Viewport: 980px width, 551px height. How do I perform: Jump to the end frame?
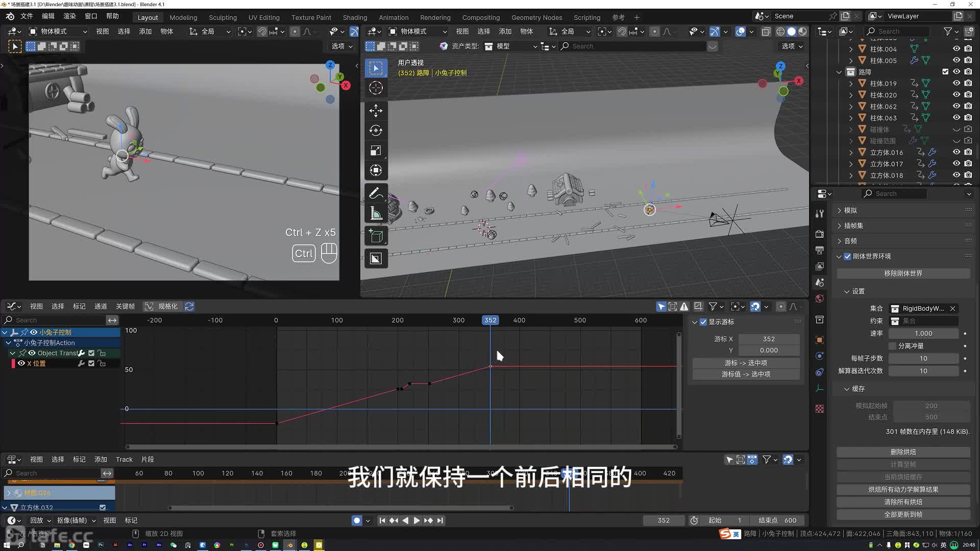(440, 520)
